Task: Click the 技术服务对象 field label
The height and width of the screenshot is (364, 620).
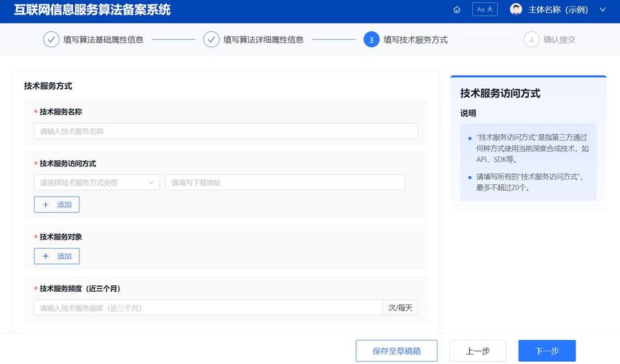Action: coord(60,237)
